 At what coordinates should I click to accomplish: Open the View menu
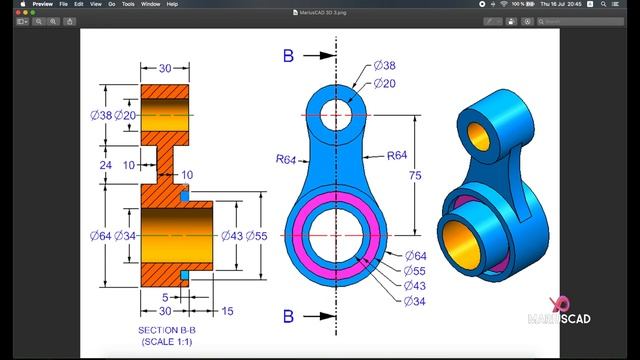click(x=96, y=4)
